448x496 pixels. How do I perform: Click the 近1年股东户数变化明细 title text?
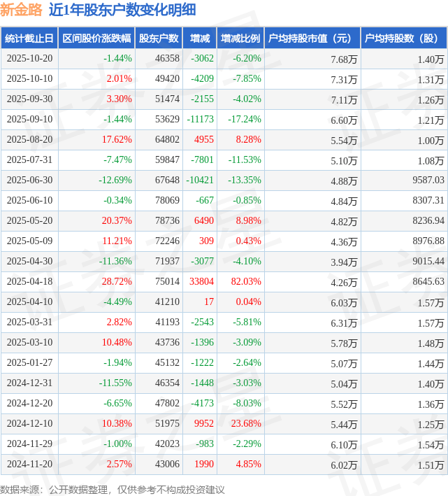point(122,10)
